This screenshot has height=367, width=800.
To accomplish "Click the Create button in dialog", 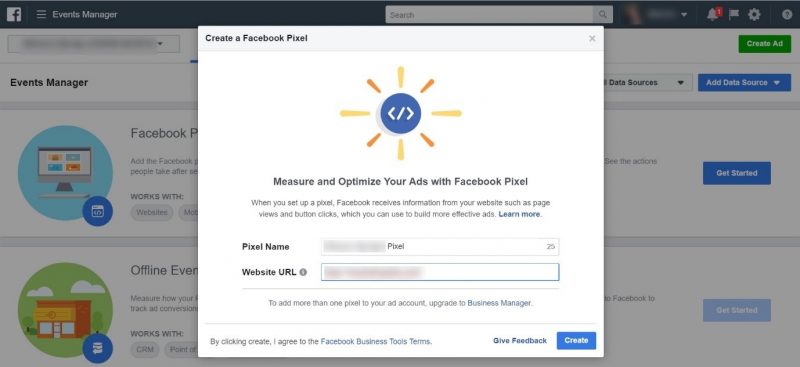I will [x=576, y=340].
